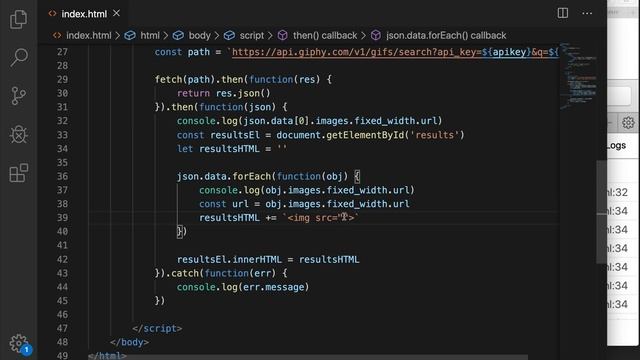Click then() callback in the breadcrumb
The width and height of the screenshot is (640, 360).
pos(325,36)
